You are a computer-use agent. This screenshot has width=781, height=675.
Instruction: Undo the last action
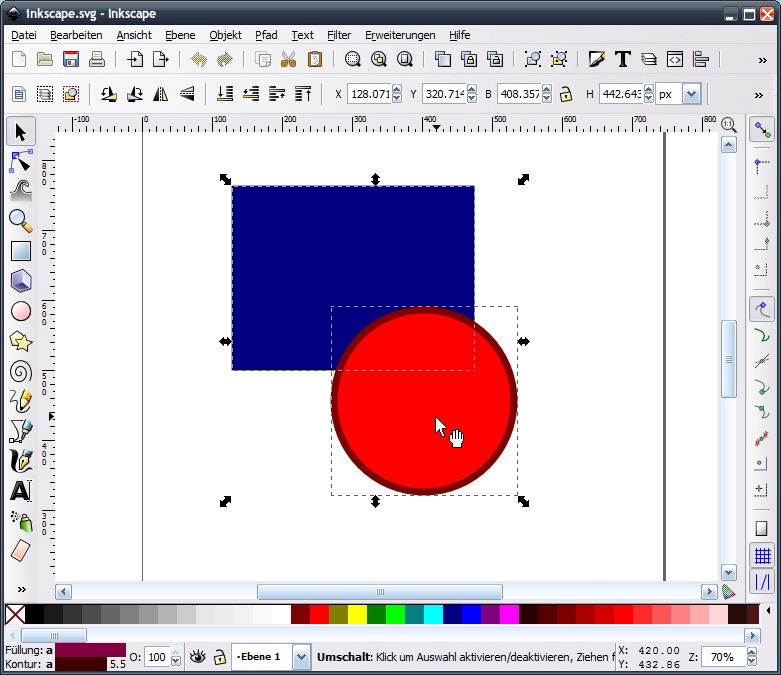pos(199,59)
